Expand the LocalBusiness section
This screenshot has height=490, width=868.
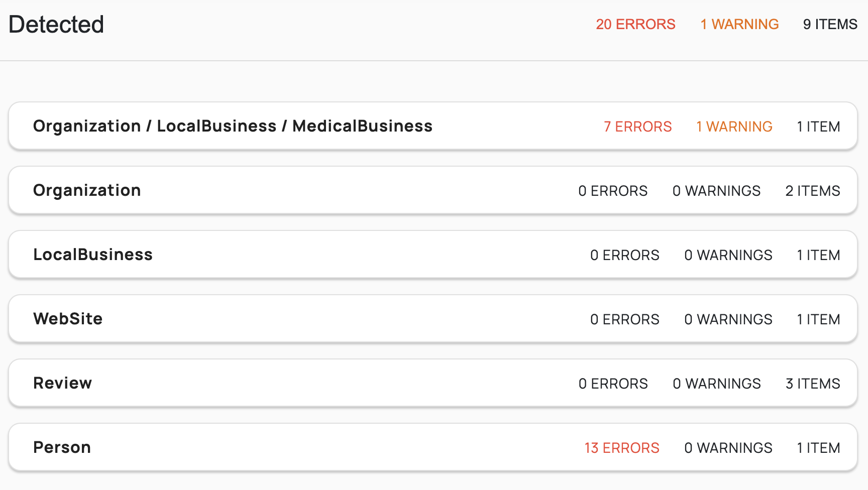(92, 255)
